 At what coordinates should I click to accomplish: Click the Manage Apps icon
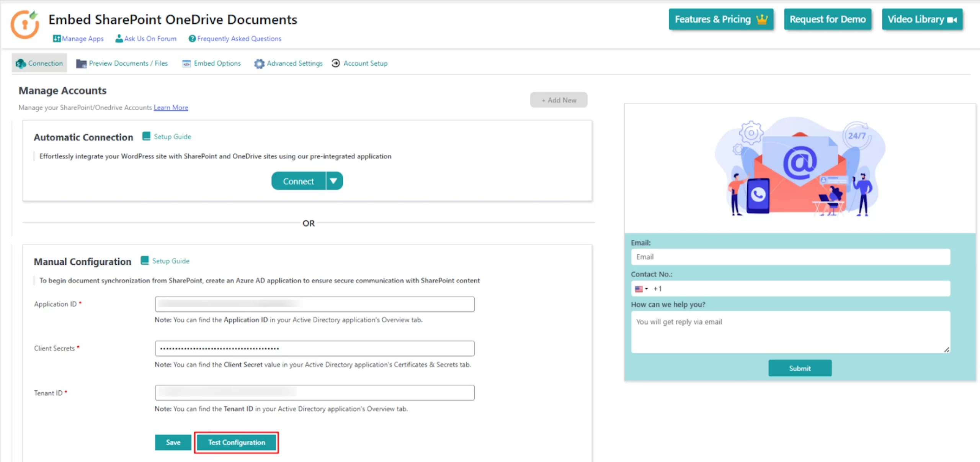coord(57,39)
